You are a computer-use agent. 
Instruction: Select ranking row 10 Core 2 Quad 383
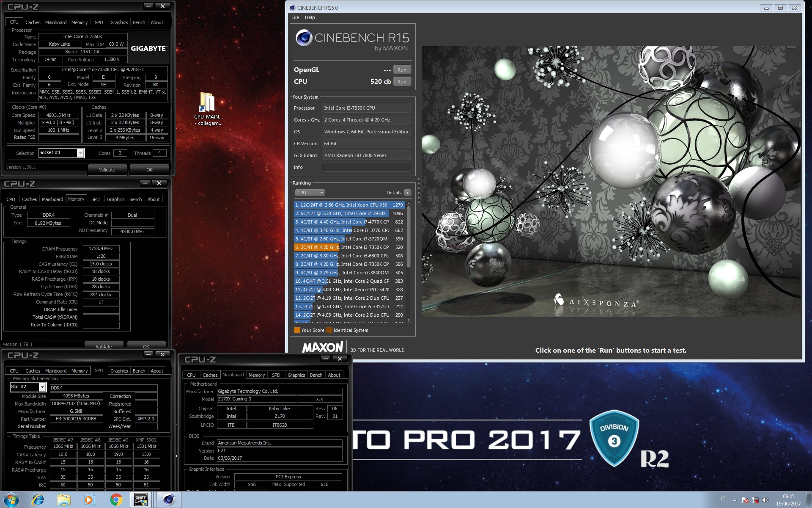point(349,281)
